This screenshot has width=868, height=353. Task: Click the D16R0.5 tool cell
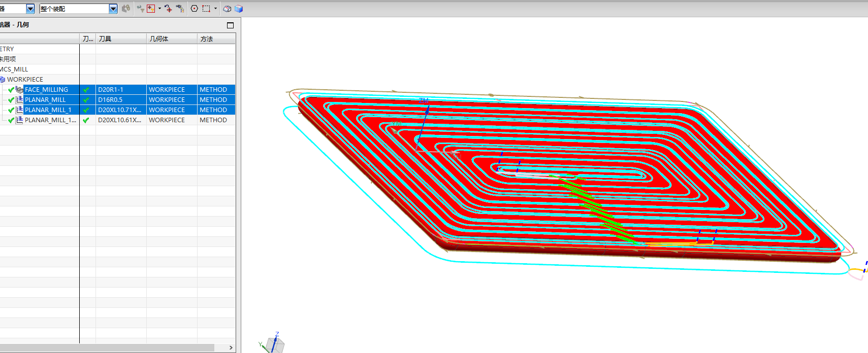coord(121,100)
